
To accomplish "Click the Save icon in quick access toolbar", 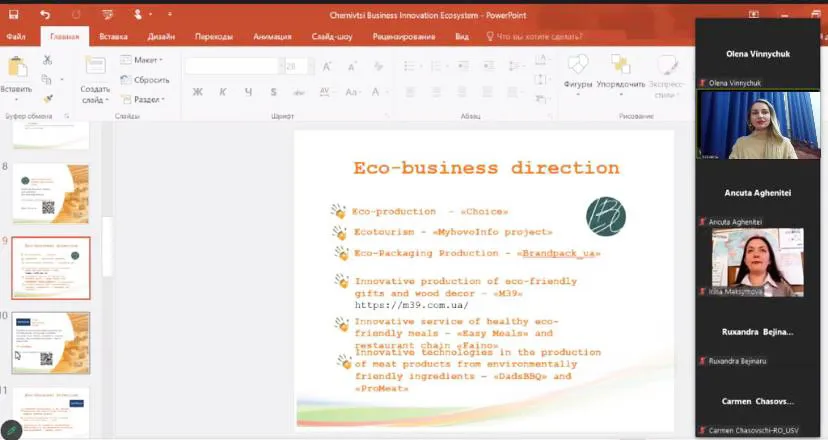I will click(15, 14).
